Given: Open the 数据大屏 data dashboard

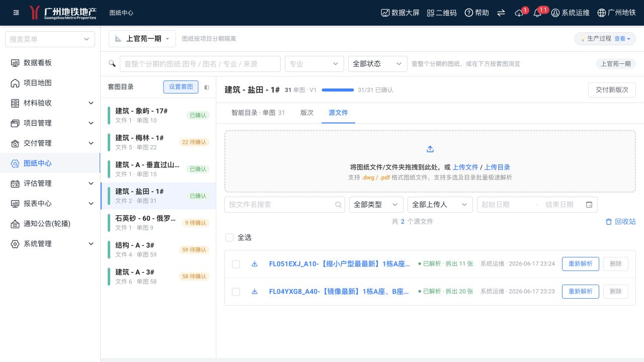Looking at the screenshot, I should point(400,13).
